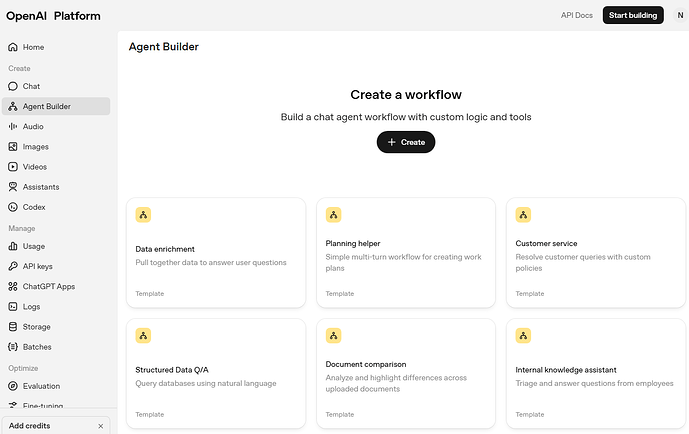Click the Evaluation icon
The width and height of the screenshot is (689, 434).
pyautogui.click(x=13, y=386)
